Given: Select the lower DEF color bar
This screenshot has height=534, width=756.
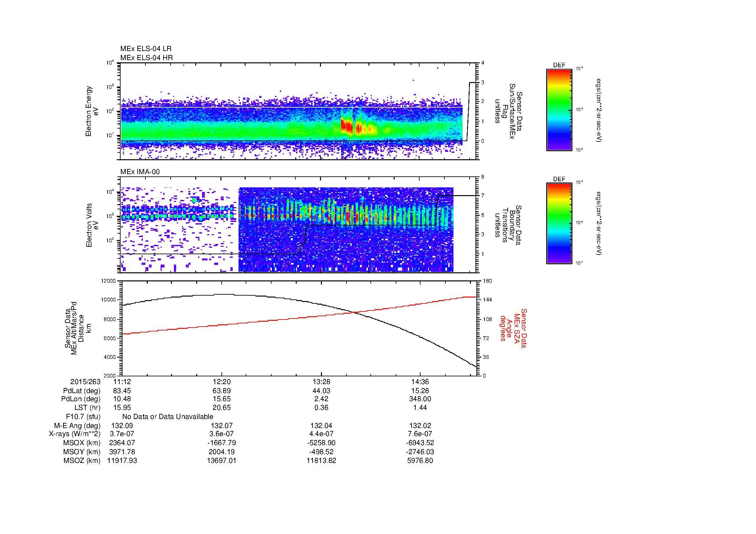Looking at the screenshot, I should (x=559, y=224).
